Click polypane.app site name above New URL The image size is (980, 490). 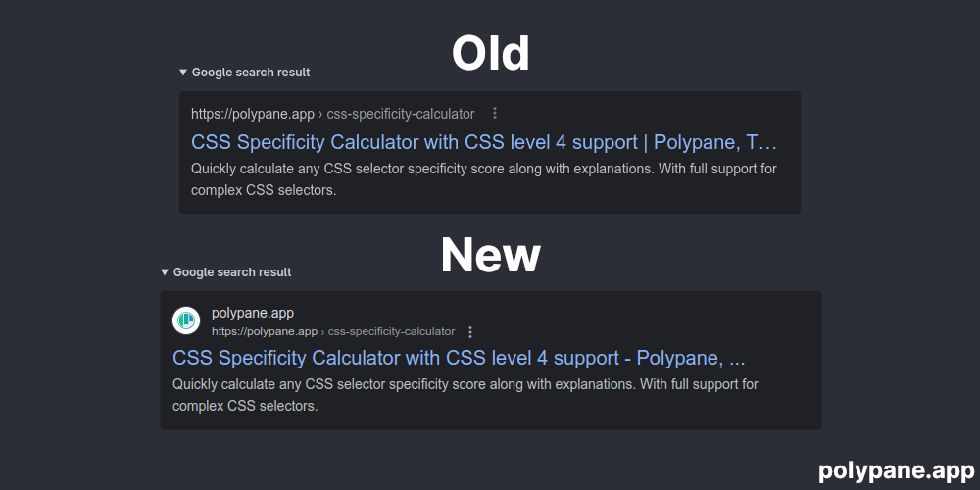[253, 314]
